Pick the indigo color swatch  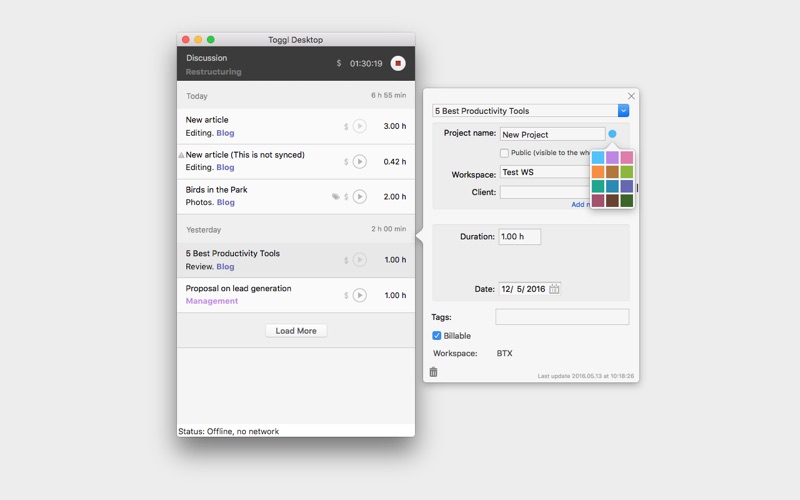[x=627, y=186]
